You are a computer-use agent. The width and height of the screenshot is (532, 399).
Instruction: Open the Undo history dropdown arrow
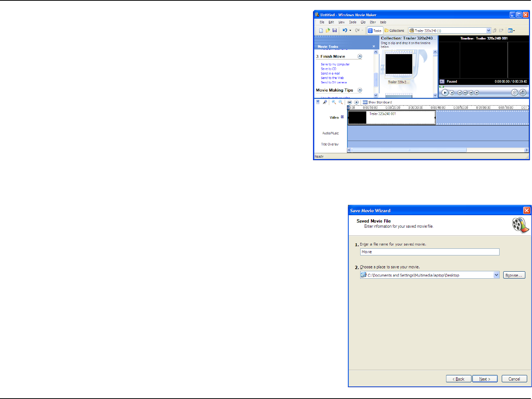350,31
